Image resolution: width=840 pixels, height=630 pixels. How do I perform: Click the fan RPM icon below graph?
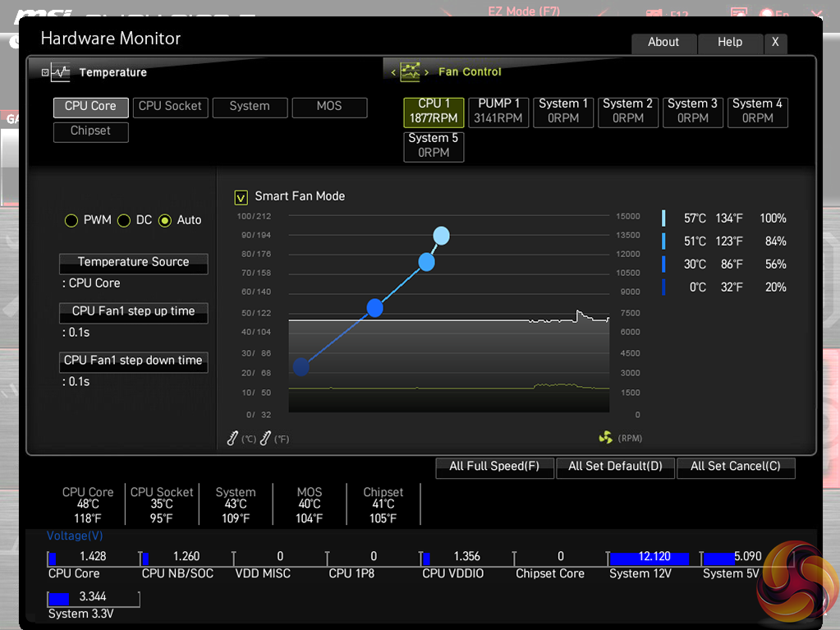pos(606,438)
